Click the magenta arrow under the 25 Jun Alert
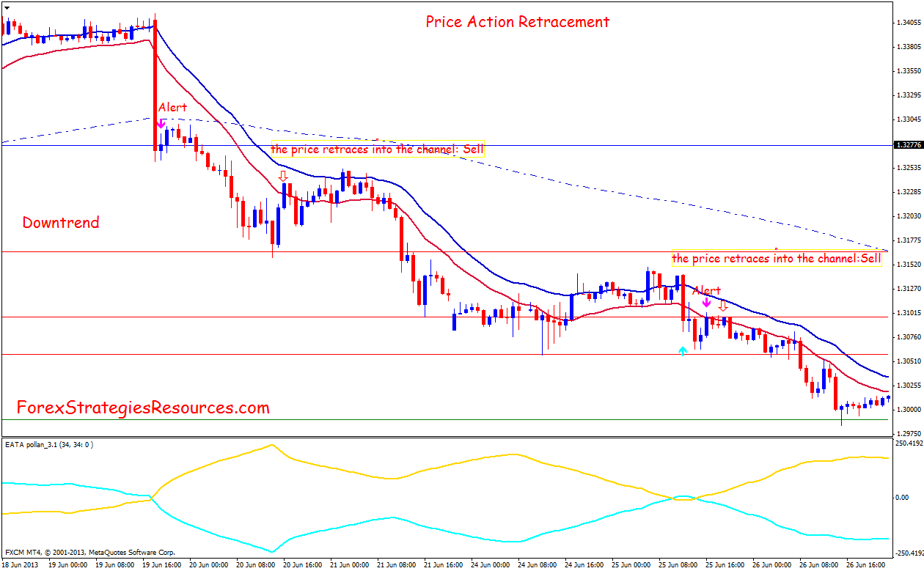Image resolution: width=924 pixels, height=571 pixels. [x=706, y=301]
